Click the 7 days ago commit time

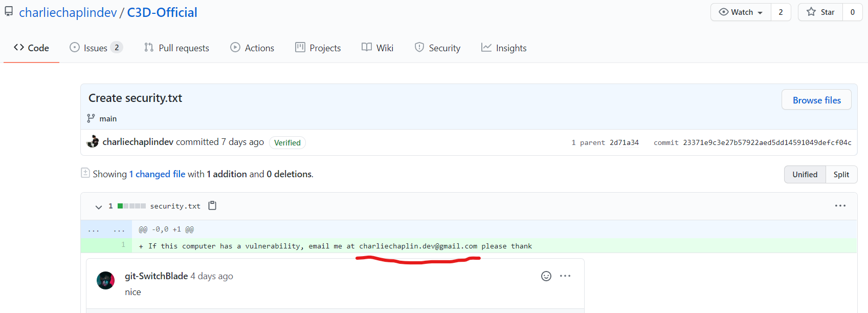[242, 142]
